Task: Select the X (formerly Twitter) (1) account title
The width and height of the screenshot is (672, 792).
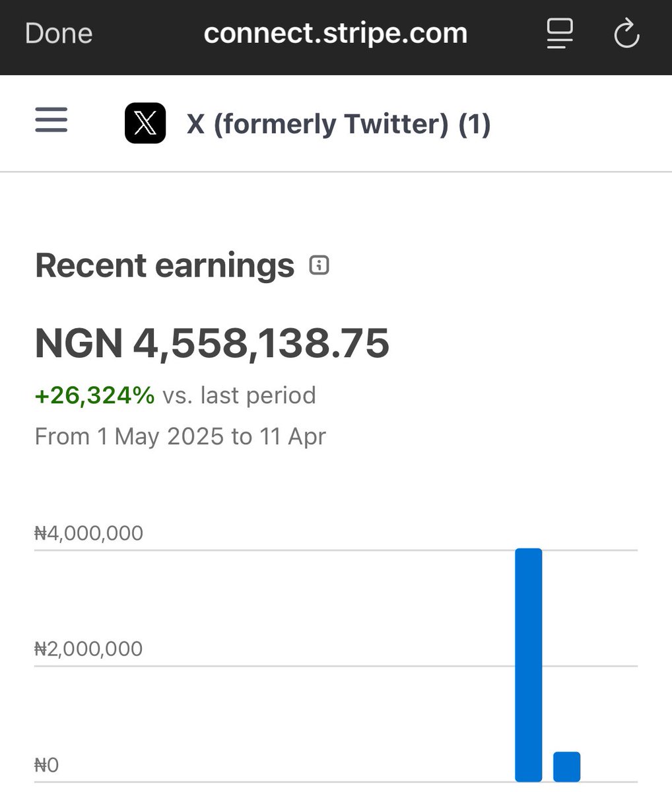Action: [339, 124]
